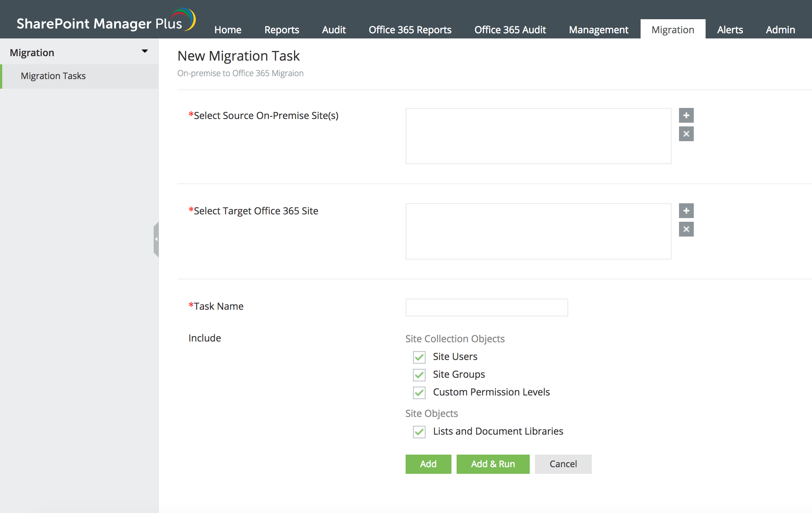Viewport: 812px width, 513px height.
Task: Remove target Office 365 site X icon
Action: pyautogui.click(x=686, y=229)
